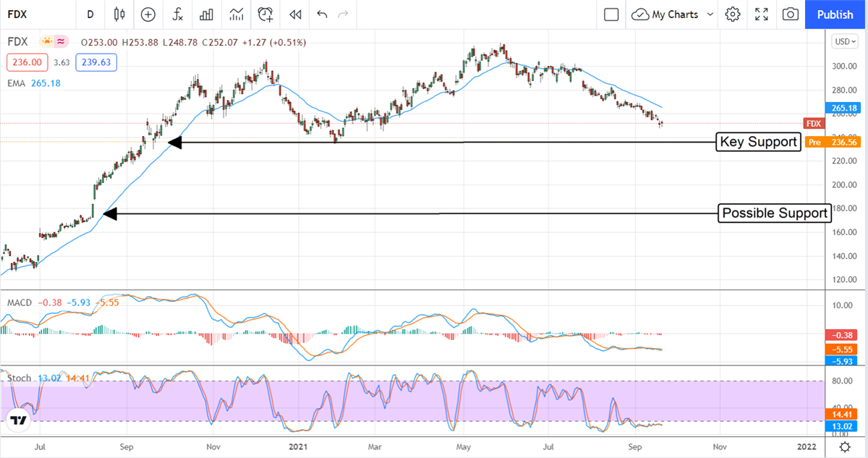Click the Compare symbol plus icon
Viewport: 868px width, 458px height.
[x=148, y=14]
